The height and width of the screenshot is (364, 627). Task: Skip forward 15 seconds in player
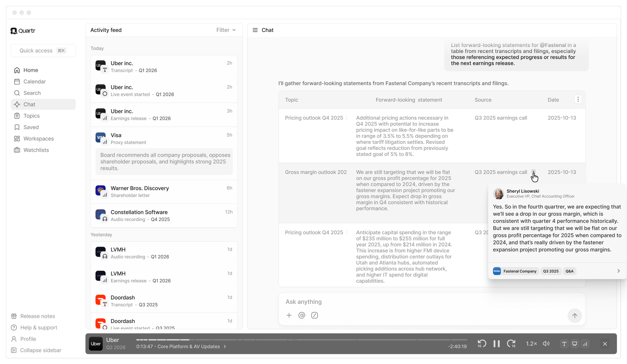coord(511,344)
